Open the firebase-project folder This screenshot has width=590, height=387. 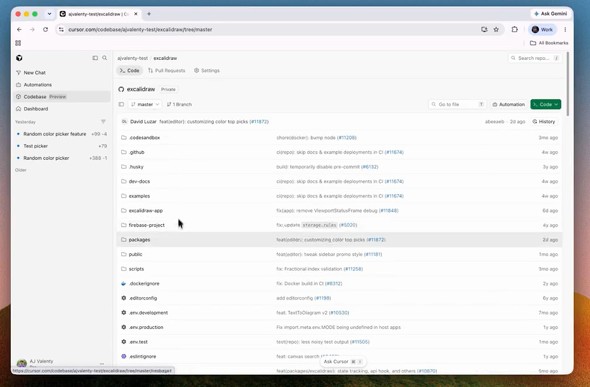point(147,225)
